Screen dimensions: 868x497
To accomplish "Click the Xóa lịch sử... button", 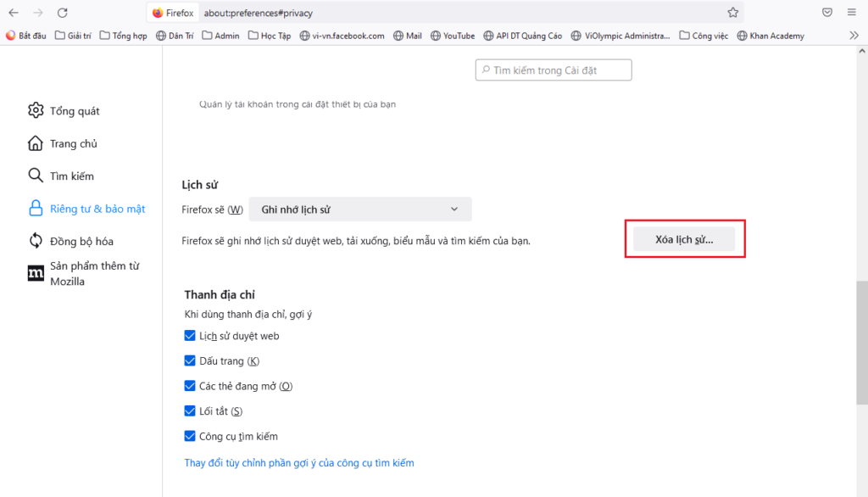I will point(684,239).
